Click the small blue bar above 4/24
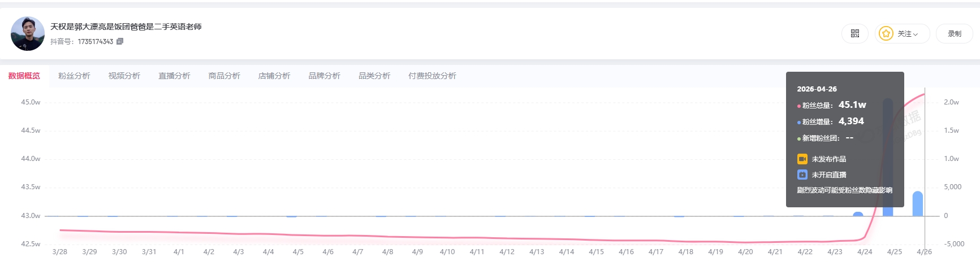The height and width of the screenshot is (270, 980). 858,214
